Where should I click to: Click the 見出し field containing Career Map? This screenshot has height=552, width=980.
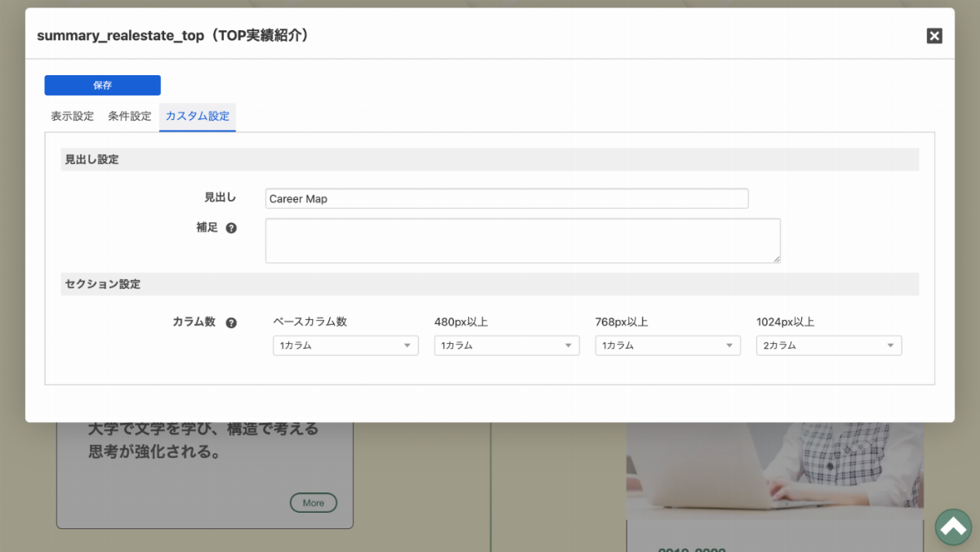pos(506,198)
